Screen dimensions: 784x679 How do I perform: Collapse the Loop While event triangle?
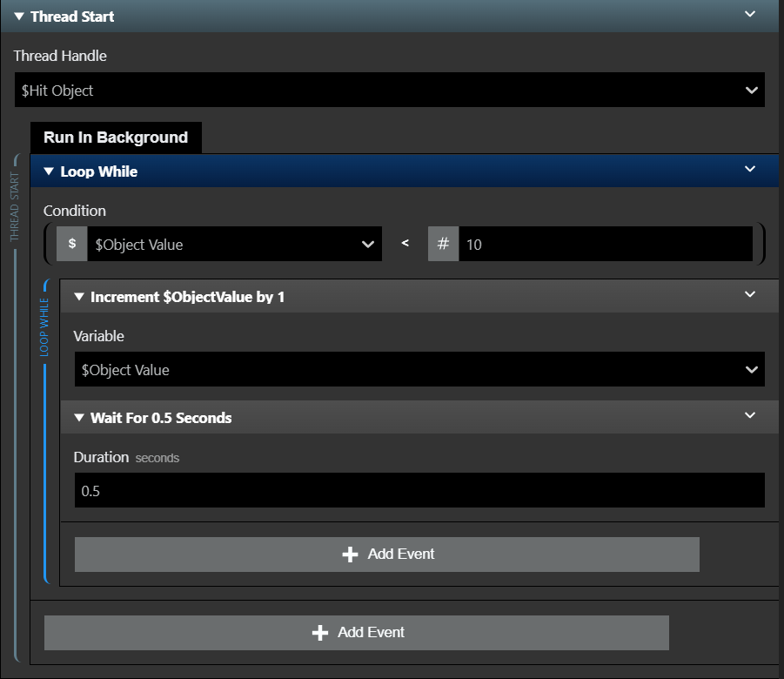coord(49,171)
